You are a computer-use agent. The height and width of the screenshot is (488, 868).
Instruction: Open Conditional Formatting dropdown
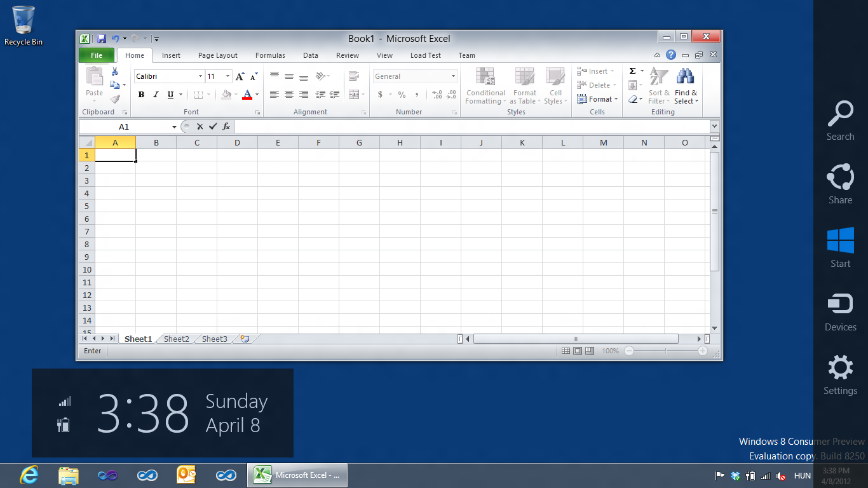coord(485,86)
